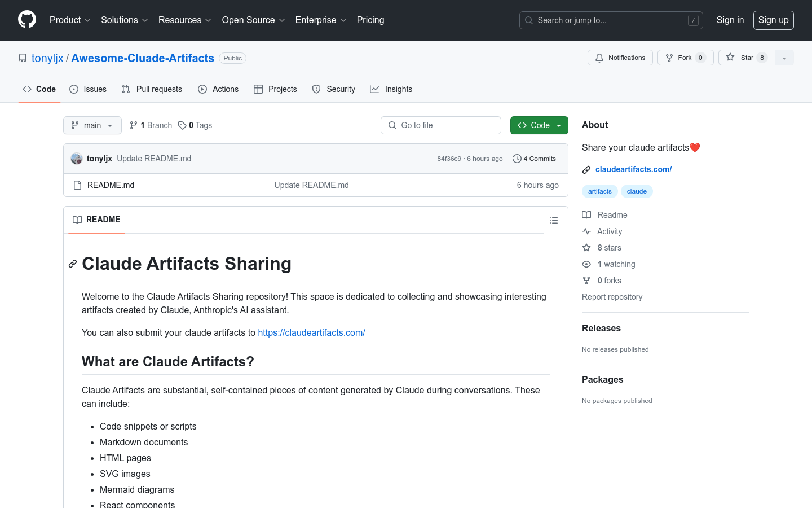Open Awesome-Cluade-Artifacts repository link
The image size is (812, 508).
coord(143,58)
